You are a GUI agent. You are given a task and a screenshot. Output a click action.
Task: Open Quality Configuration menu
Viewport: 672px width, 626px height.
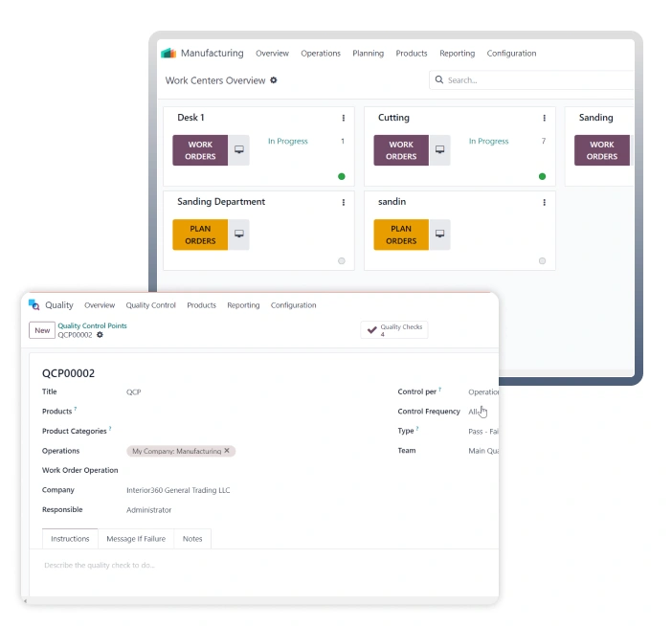(x=293, y=305)
